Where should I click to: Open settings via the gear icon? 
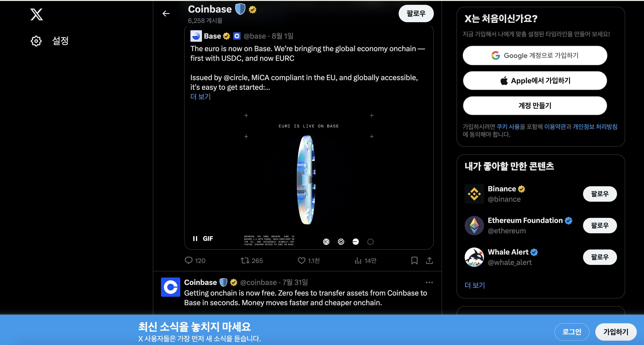pos(36,41)
